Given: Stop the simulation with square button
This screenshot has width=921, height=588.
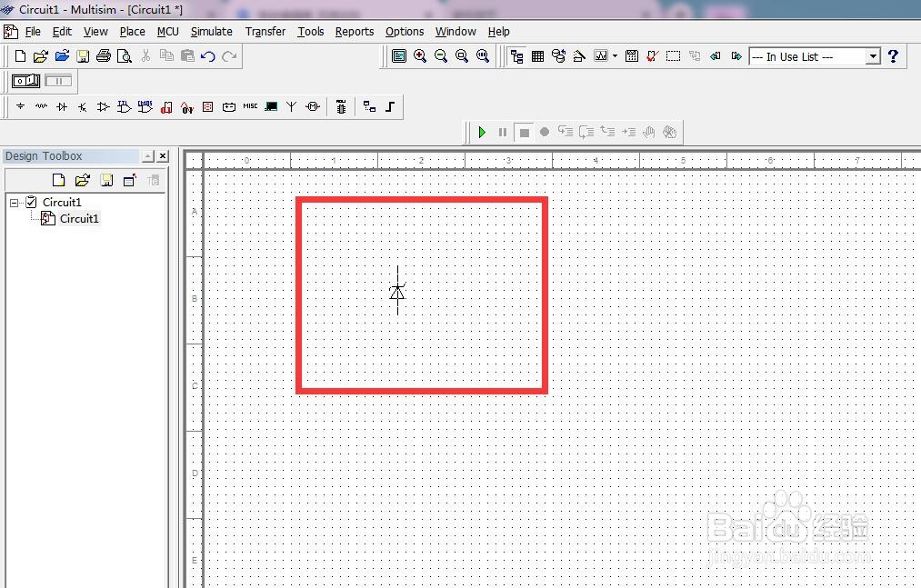Looking at the screenshot, I should pos(524,132).
